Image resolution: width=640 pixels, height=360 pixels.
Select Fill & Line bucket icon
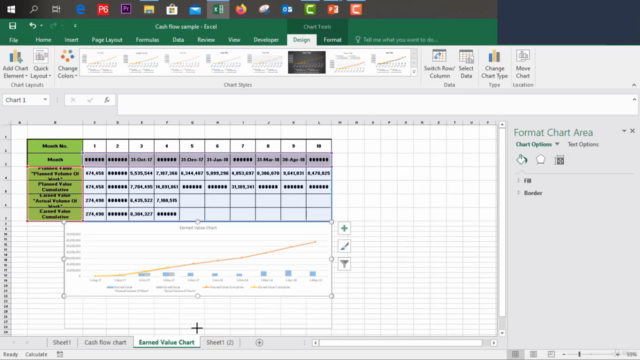(522, 160)
